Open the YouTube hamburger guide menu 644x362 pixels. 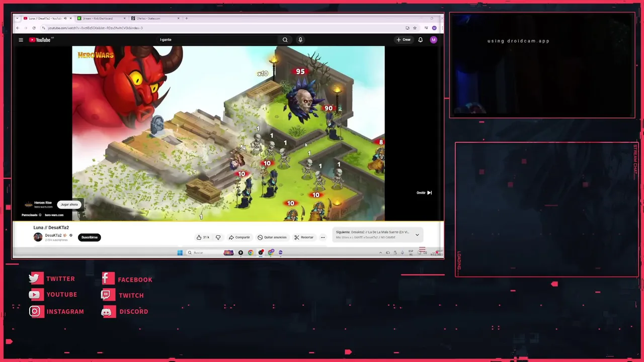tap(21, 40)
